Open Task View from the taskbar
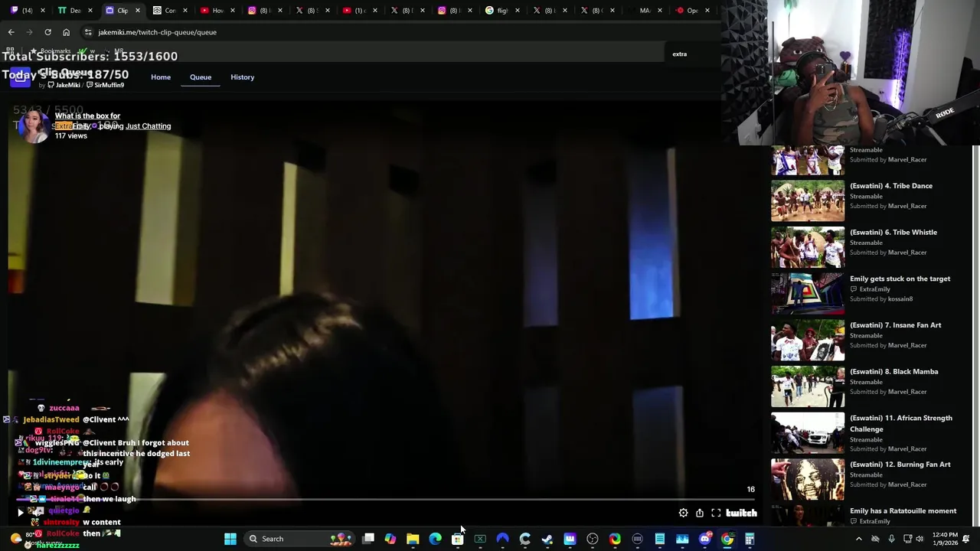 point(368,539)
